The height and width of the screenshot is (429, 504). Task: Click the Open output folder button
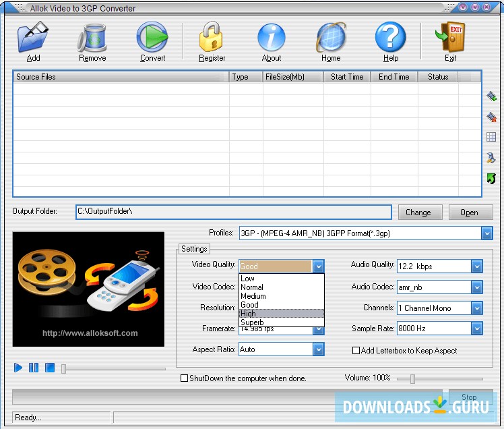coord(470,212)
